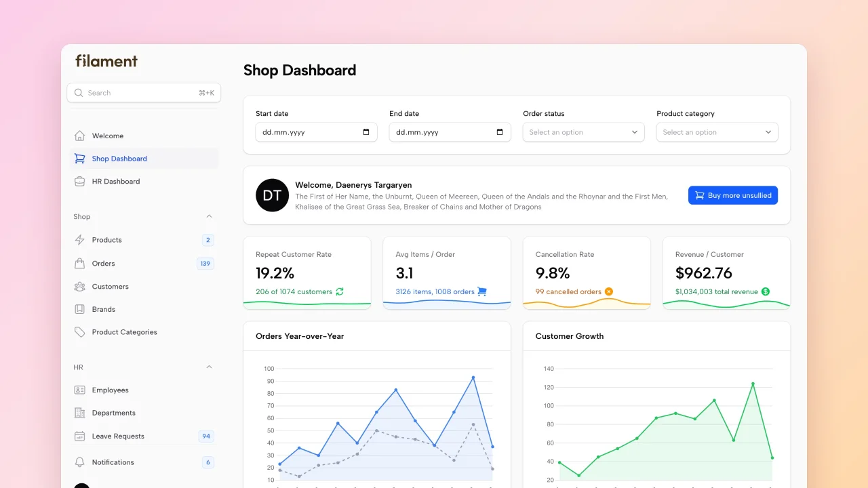Click the HR Dashboard briefcase icon
This screenshot has height=488, width=868.
tap(80, 181)
